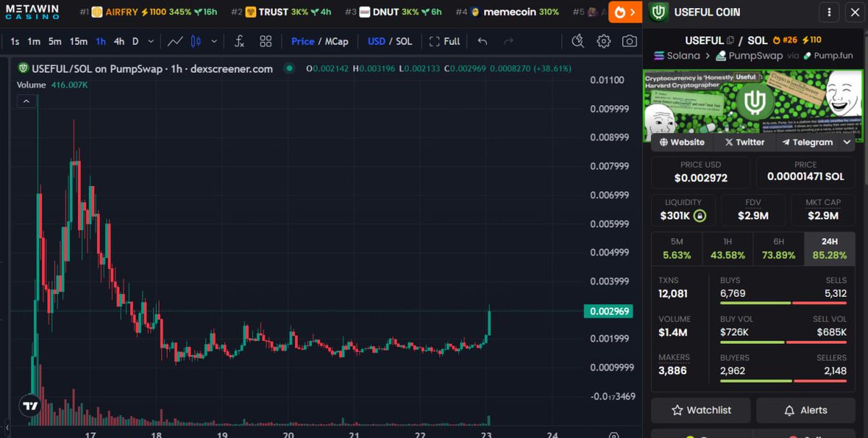The image size is (868, 438).
Task: Click the orange flame trending button
Action: coord(625,12)
